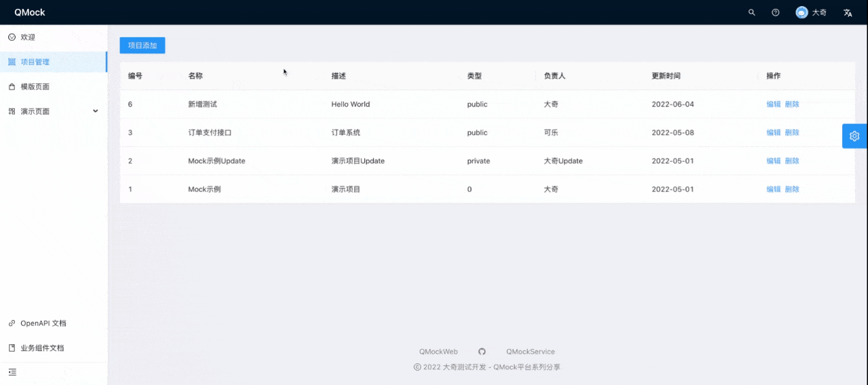Select the 项目管理 menu item
The height and width of the screenshot is (385, 868).
click(54, 62)
